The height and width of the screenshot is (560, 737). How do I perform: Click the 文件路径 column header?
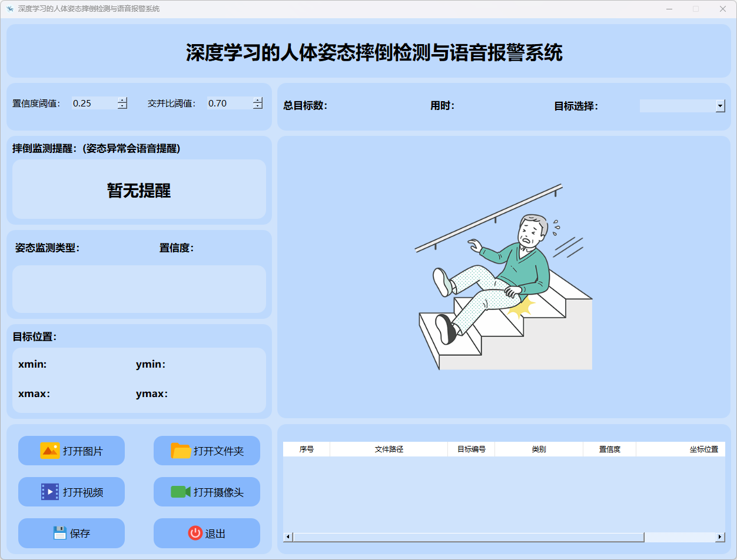389,449
